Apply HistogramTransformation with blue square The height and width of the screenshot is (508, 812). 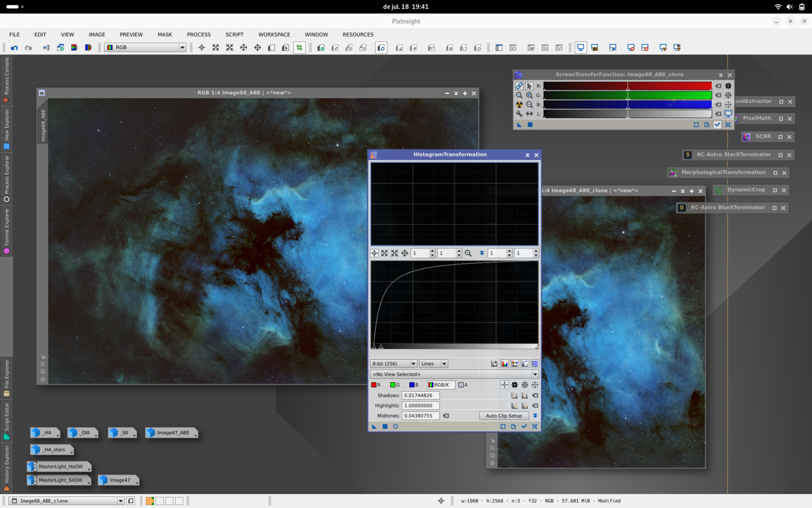(x=385, y=427)
